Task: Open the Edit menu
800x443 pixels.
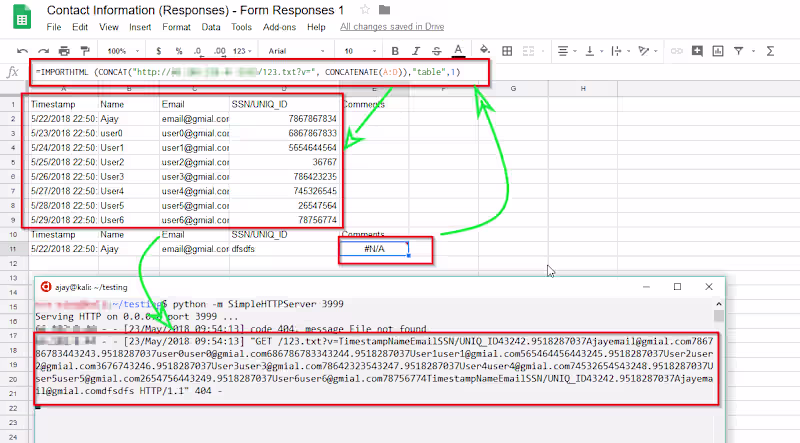Action: (80, 27)
